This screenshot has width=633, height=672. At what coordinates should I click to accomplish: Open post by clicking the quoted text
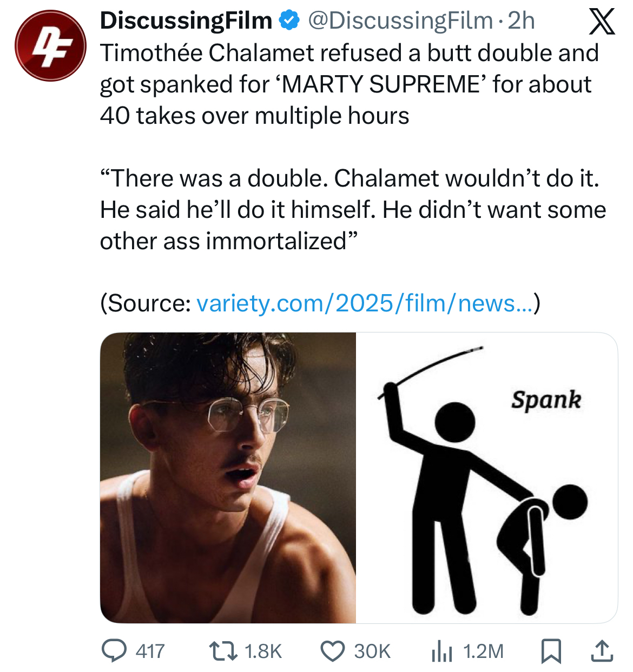(x=352, y=210)
